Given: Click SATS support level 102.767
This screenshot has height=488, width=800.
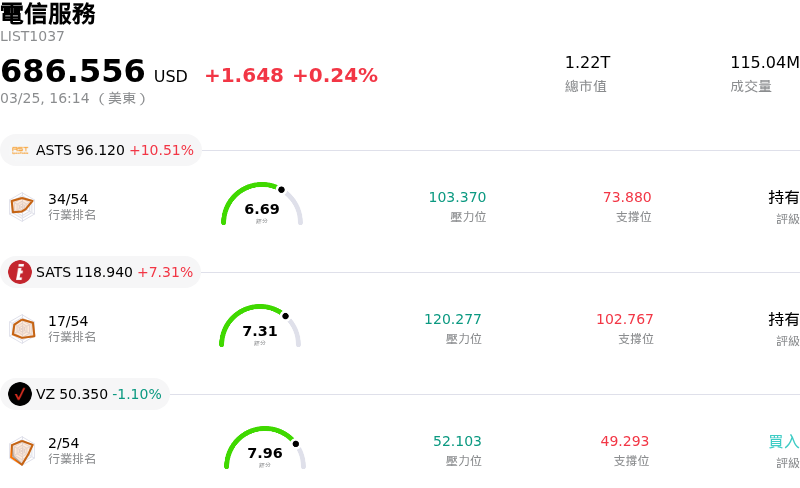Looking at the screenshot, I should (x=625, y=319).
